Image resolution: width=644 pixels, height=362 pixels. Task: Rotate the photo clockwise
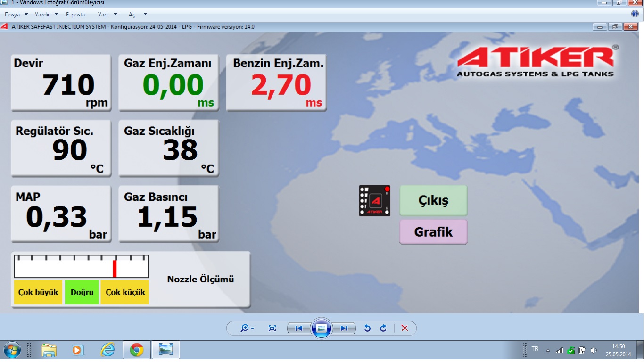(383, 328)
